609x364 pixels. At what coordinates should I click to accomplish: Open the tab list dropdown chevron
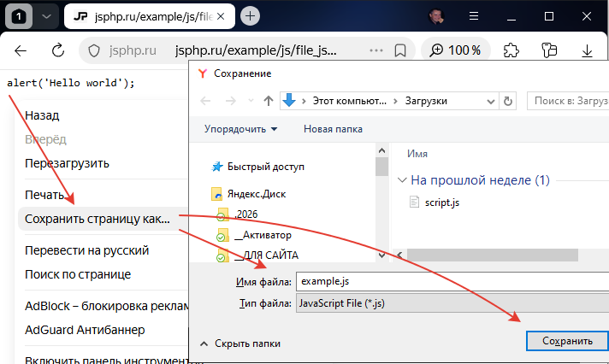[46, 16]
